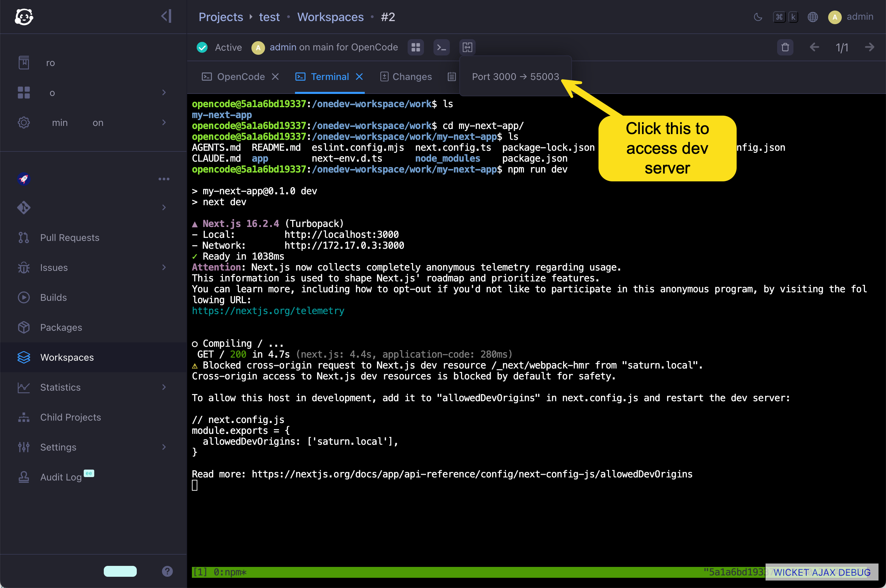The height and width of the screenshot is (588, 886).
Task: Click the rocket project avatar
Action: click(23, 179)
